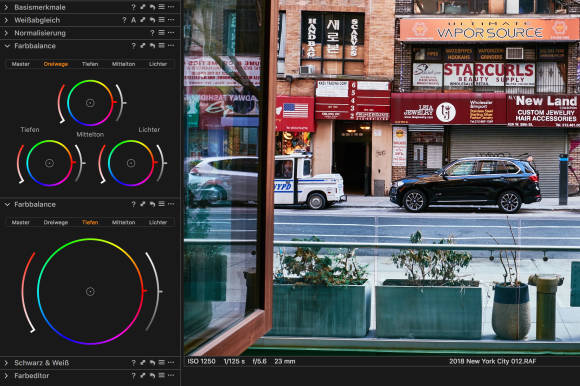Collapse the three-wheel Farbbalance panel
580x386 pixels.
pyautogui.click(x=6, y=46)
